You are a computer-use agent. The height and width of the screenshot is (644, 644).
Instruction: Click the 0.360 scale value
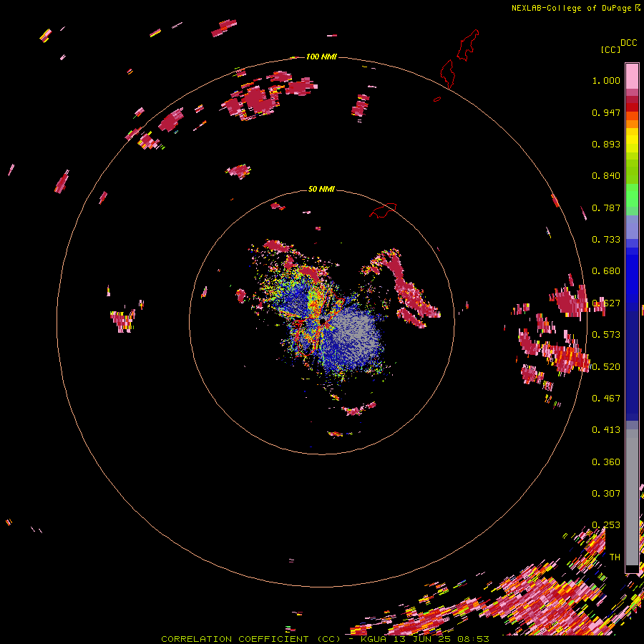click(x=606, y=462)
